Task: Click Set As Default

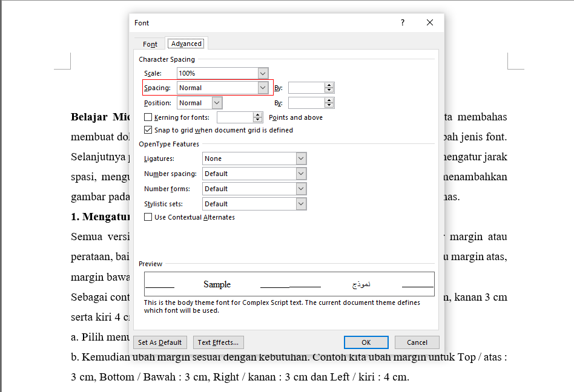Action: (160, 342)
